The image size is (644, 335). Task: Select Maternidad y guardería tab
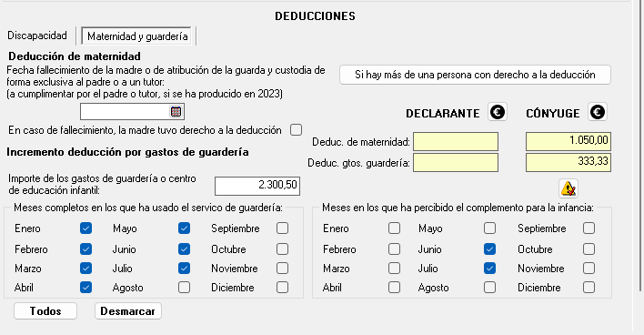click(137, 36)
